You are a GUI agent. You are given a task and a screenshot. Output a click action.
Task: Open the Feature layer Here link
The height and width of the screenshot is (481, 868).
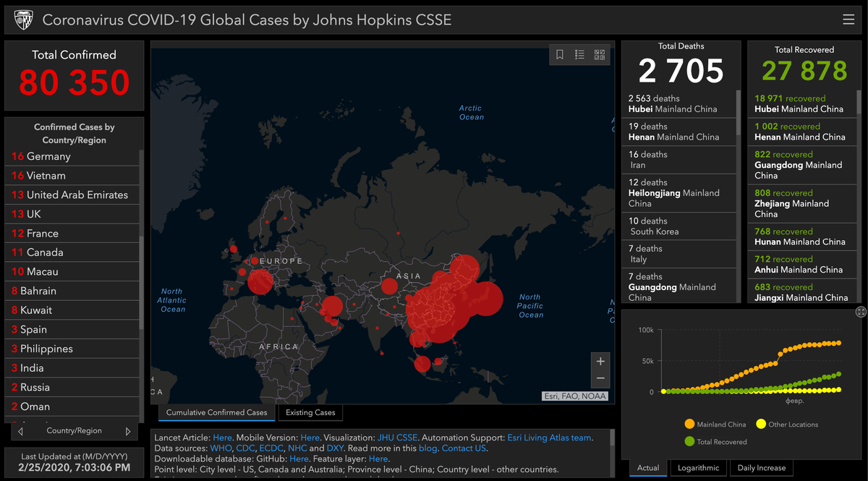tap(378, 459)
